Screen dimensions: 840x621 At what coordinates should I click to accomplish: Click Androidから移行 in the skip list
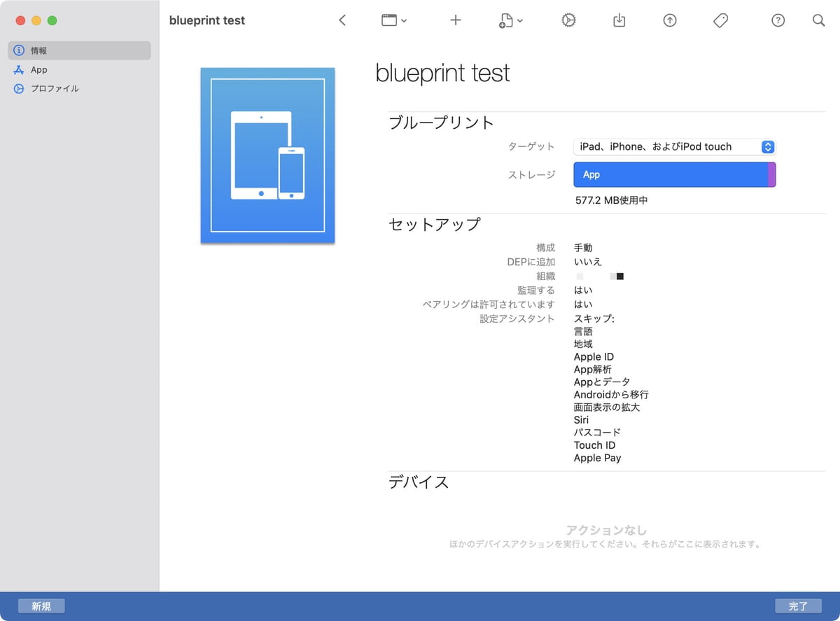(x=611, y=394)
